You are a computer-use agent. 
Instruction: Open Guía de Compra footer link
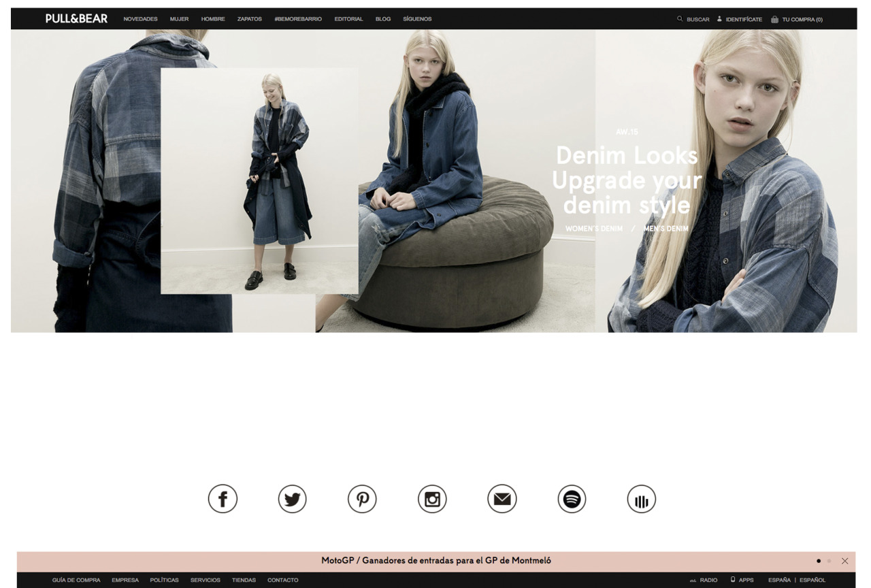[76, 580]
